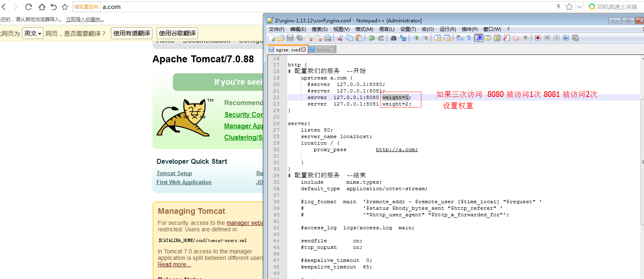Open the Folder as Workspace icon
Image resolution: width=644 pixels, height=279 pixels.
click(516, 38)
